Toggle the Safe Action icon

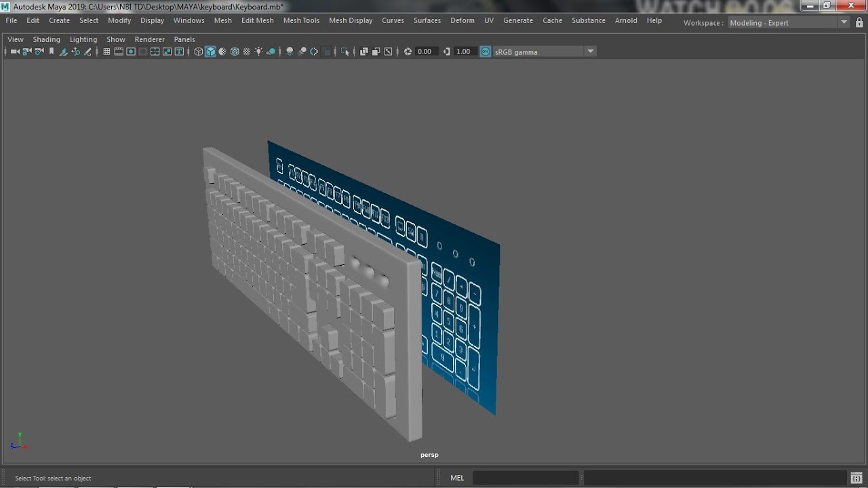(167, 52)
